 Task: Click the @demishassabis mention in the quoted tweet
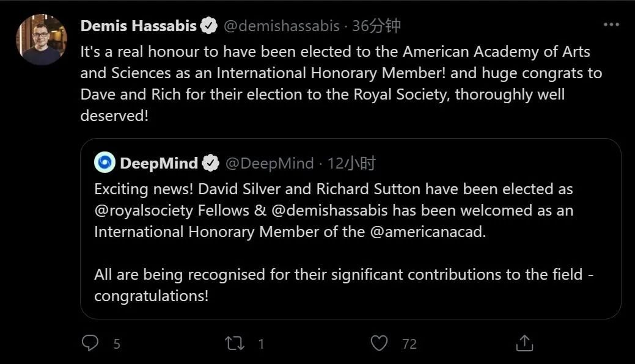click(329, 211)
